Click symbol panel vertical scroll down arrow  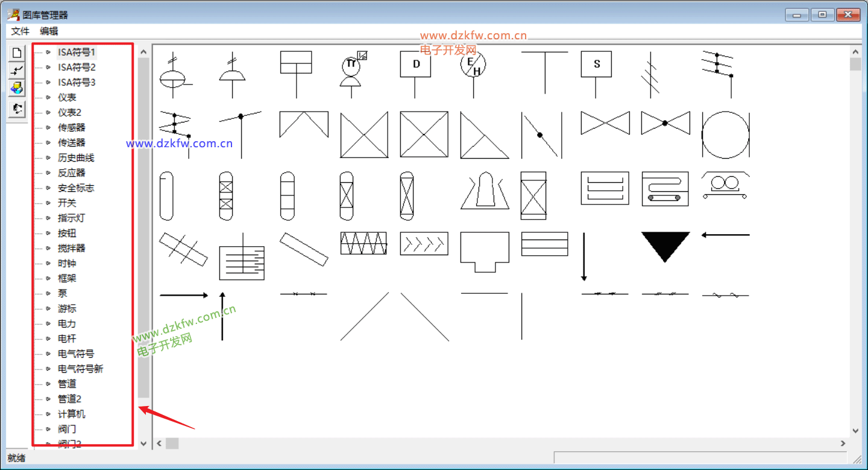(x=855, y=431)
